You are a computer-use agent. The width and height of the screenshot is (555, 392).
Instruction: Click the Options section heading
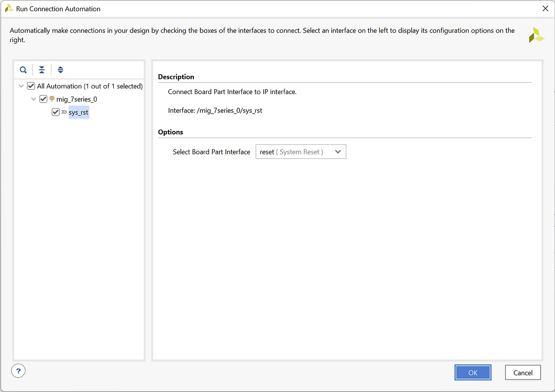pos(170,132)
